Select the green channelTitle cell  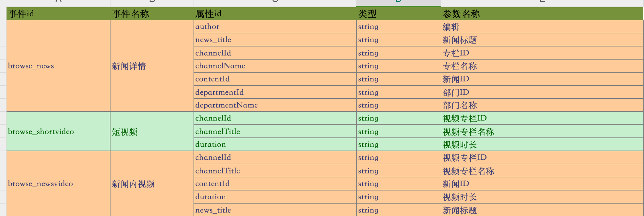coord(275,131)
